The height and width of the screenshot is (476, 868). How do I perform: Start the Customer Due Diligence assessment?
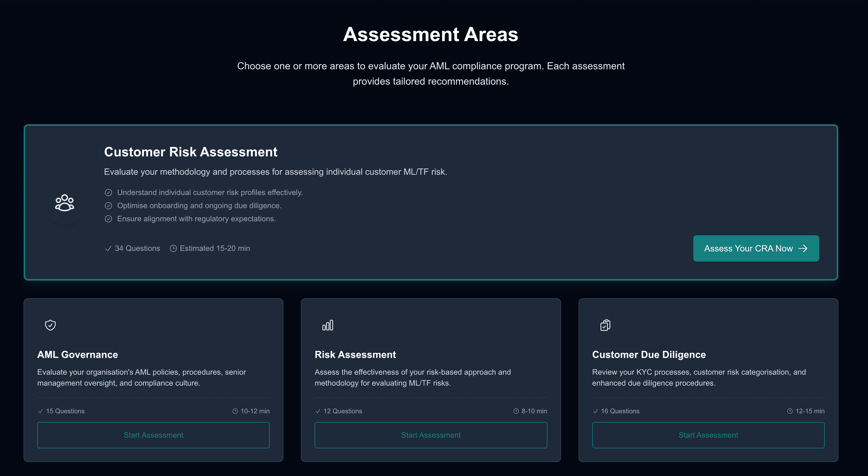coord(708,435)
